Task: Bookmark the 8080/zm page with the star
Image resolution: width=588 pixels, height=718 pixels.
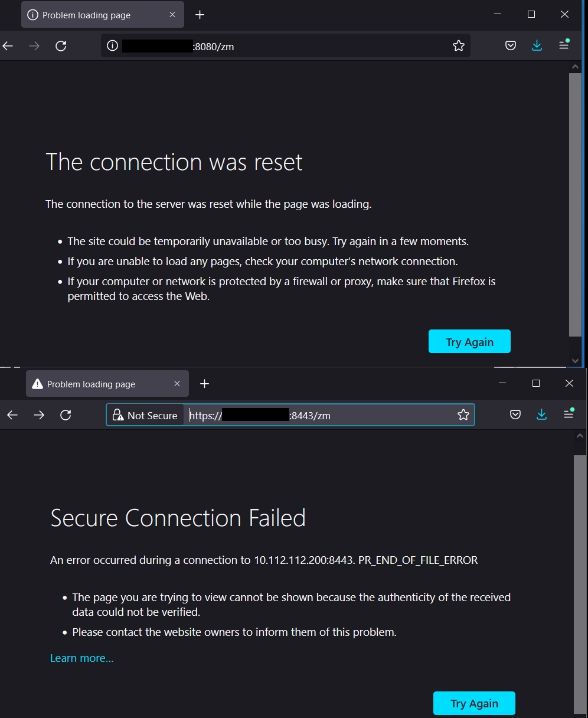Action: pos(459,46)
